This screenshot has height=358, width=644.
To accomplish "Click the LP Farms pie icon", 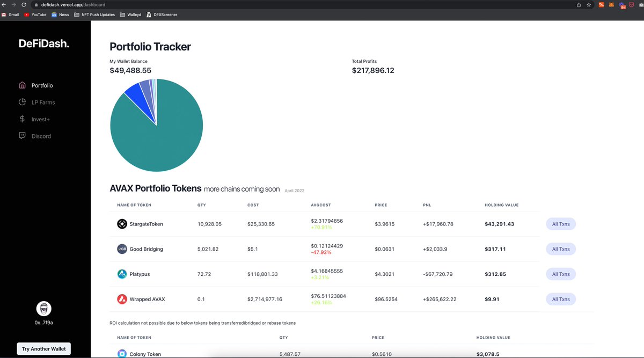I will click(x=22, y=102).
